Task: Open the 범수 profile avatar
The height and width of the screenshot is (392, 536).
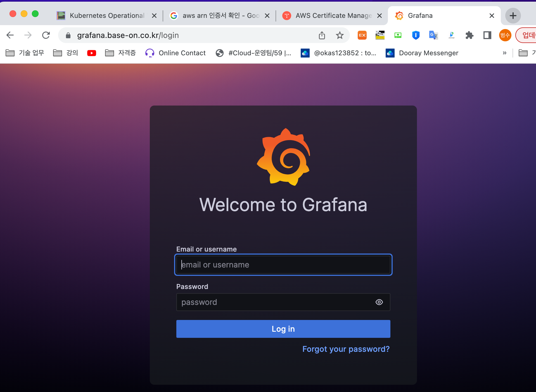Action: 505,35
